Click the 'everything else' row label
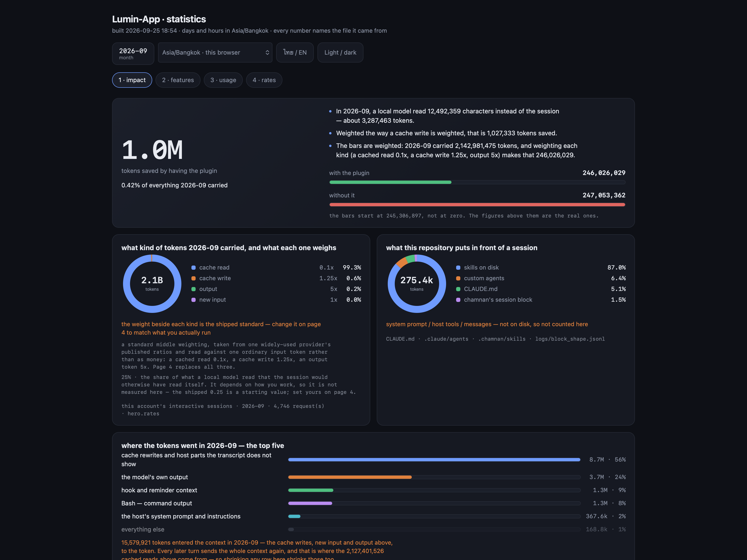This screenshot has width=747, height=560. (x=143, y=529)
